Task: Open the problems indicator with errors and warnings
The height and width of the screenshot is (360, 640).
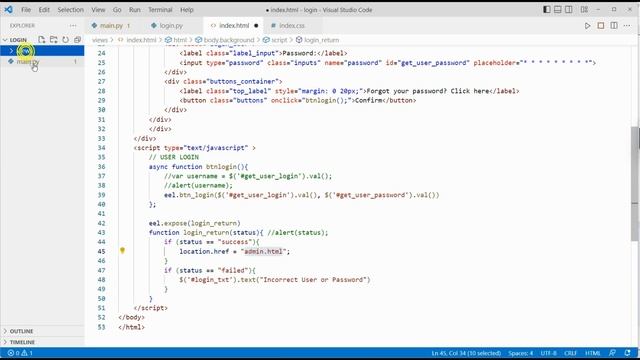Action: [20, 353]
